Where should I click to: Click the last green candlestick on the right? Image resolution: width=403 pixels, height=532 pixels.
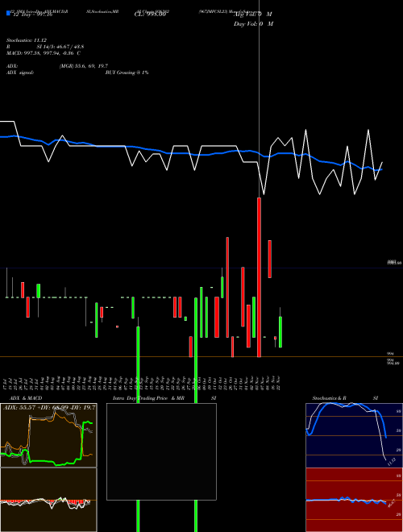point(280,332)
